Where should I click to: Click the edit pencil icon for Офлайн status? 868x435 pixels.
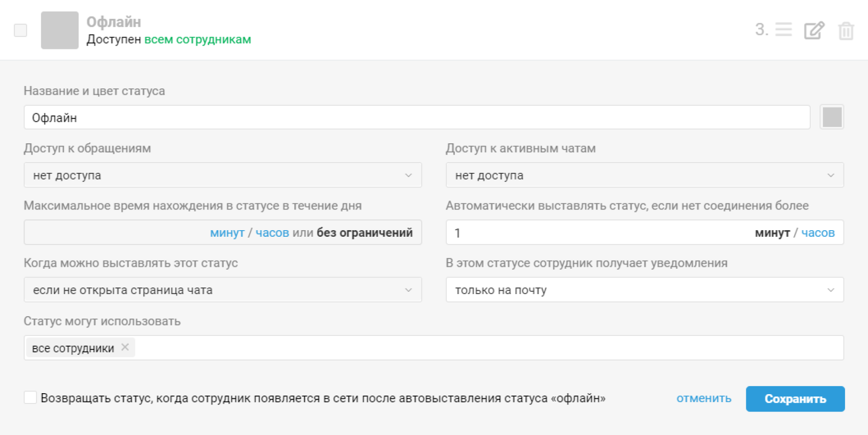[814, 31]
